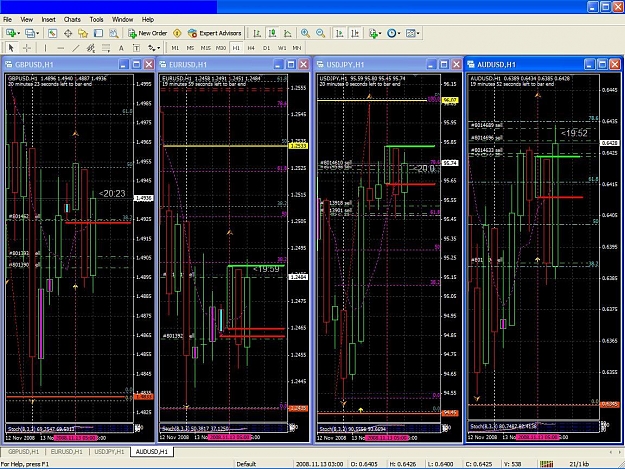Select the AUDUSD,H1 bottom tab

152,452
